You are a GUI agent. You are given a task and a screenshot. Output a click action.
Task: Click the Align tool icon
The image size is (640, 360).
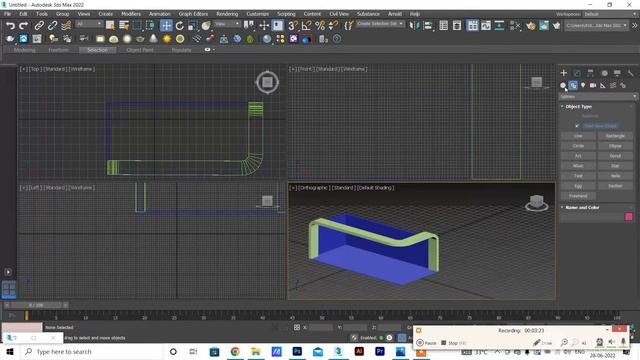coord(427,26)
